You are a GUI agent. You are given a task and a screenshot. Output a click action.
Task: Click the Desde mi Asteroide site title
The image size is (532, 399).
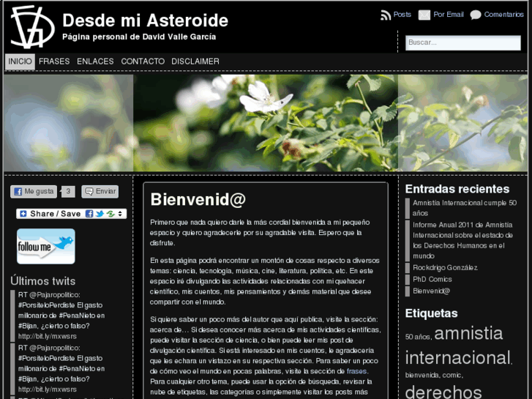[x=145, y=20]
